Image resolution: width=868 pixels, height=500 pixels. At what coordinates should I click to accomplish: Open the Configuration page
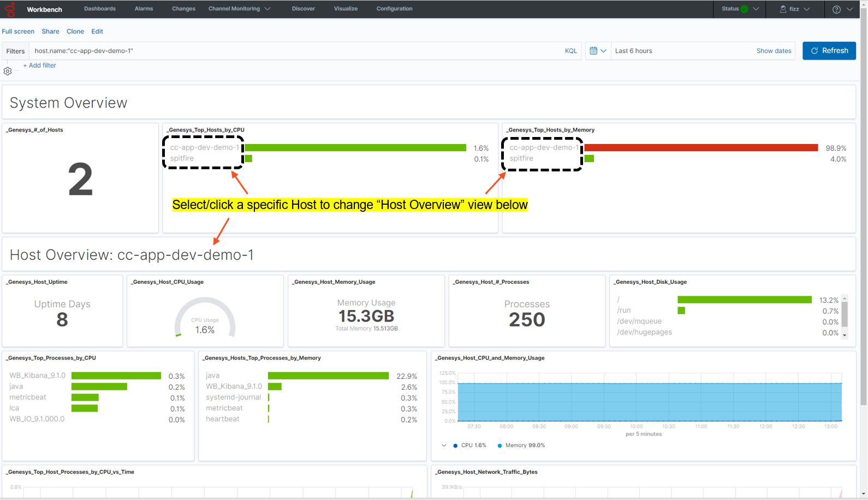[395, 9]
